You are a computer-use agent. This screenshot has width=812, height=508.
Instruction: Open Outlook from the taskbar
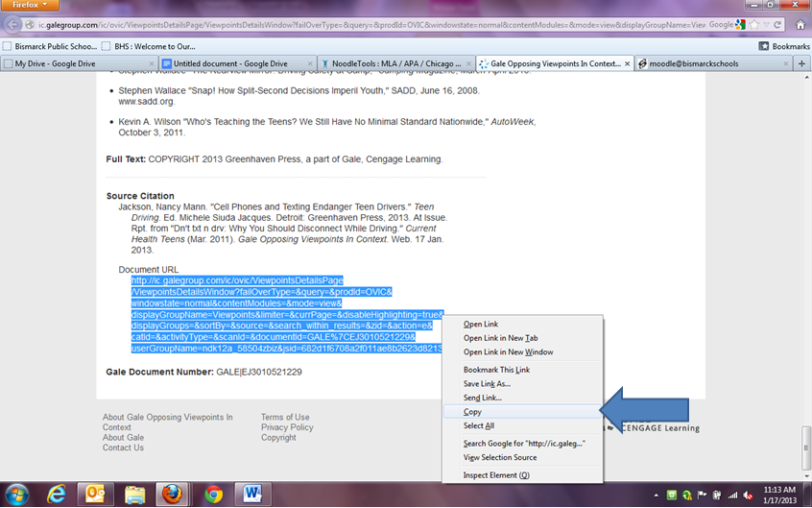coord(95,495)
